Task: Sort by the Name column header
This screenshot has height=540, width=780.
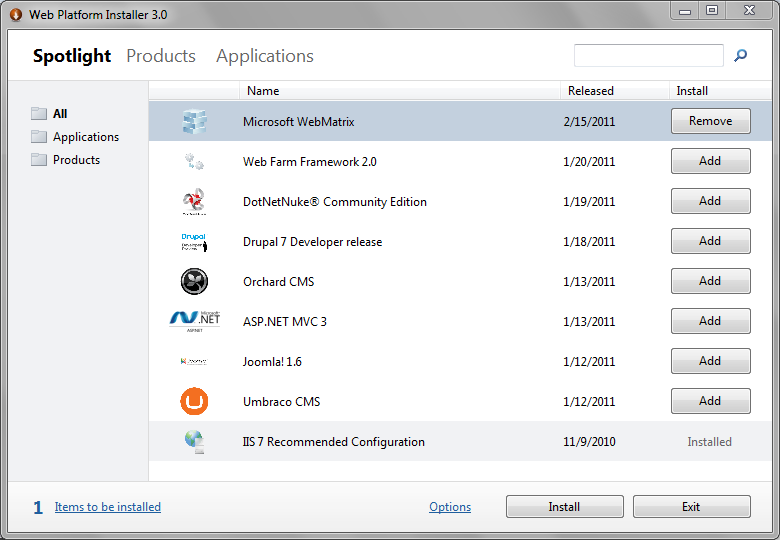Action: pyautogui.click(x=400, y=91)
